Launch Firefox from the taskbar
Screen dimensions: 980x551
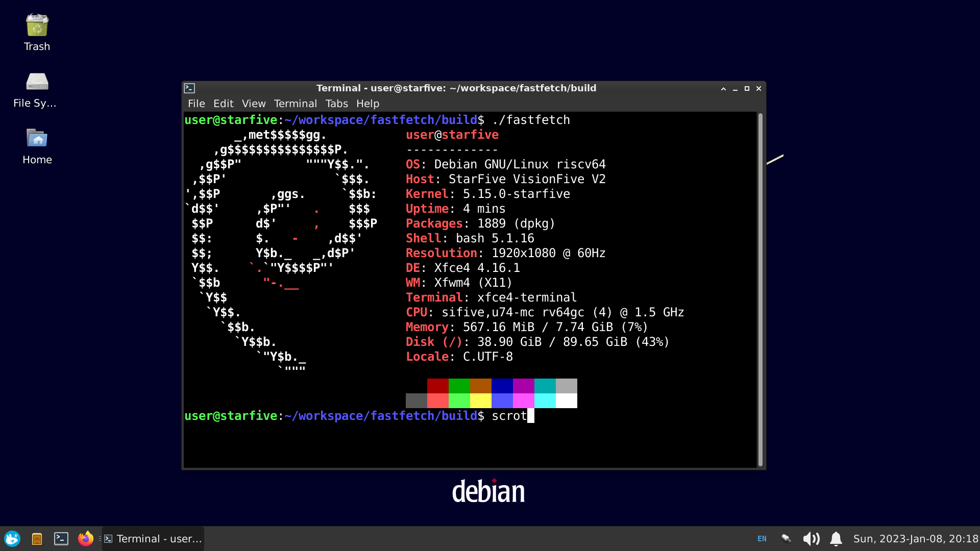click(x=86, y=539)
